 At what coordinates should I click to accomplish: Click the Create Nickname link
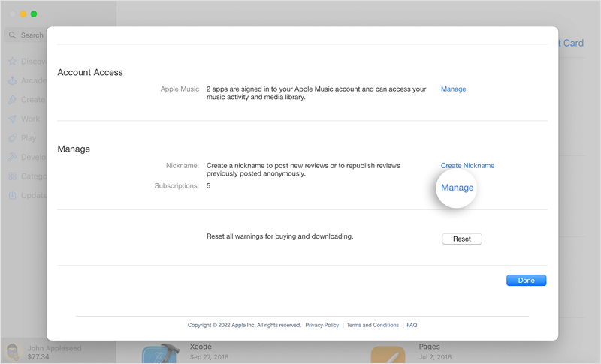[467, 166]
